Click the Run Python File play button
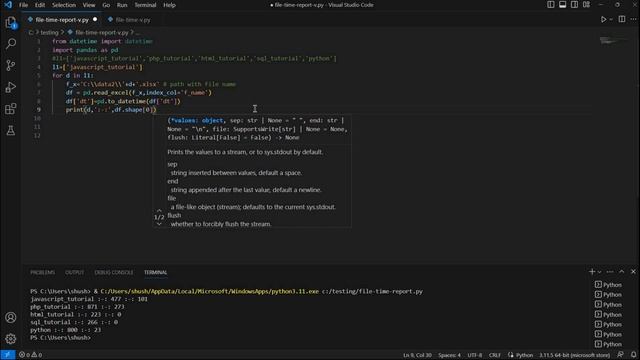The width and height of the screenshot is (640, 360). [x=603, y=19]
